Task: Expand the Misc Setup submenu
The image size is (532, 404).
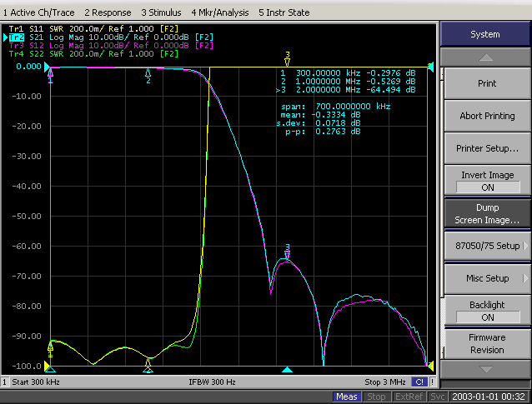Action: 487,278
